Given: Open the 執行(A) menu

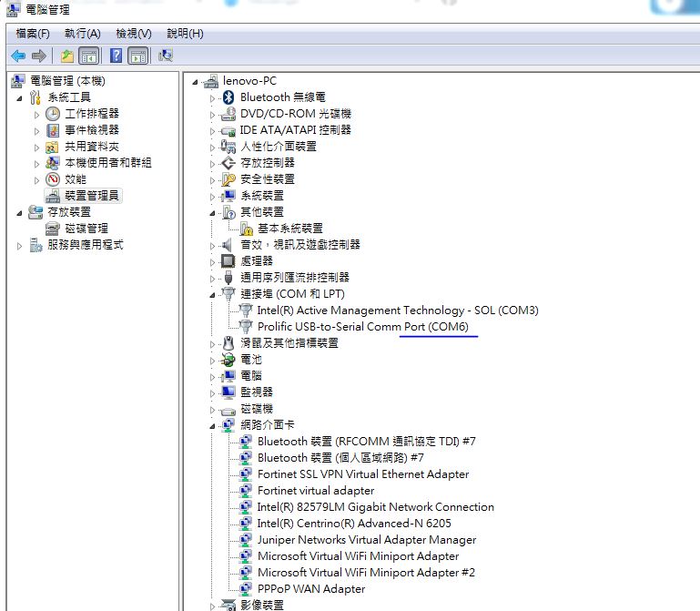Looking at the screenshot, I should (83, 34).
